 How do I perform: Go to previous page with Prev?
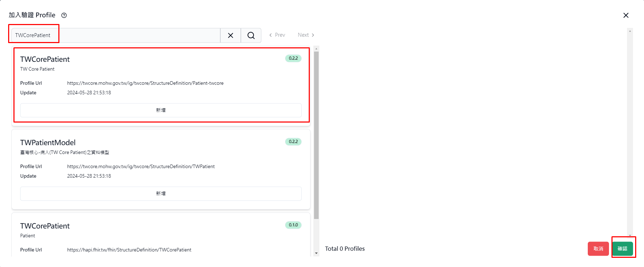(277, 35)
